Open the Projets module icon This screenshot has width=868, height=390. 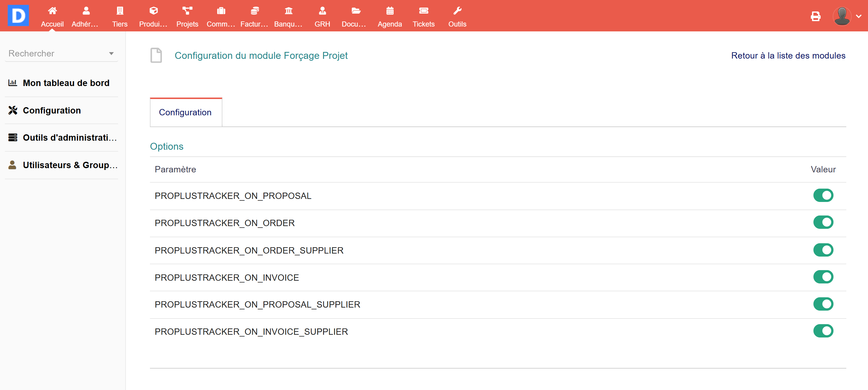pyautogui.click(x=187, y=11)
